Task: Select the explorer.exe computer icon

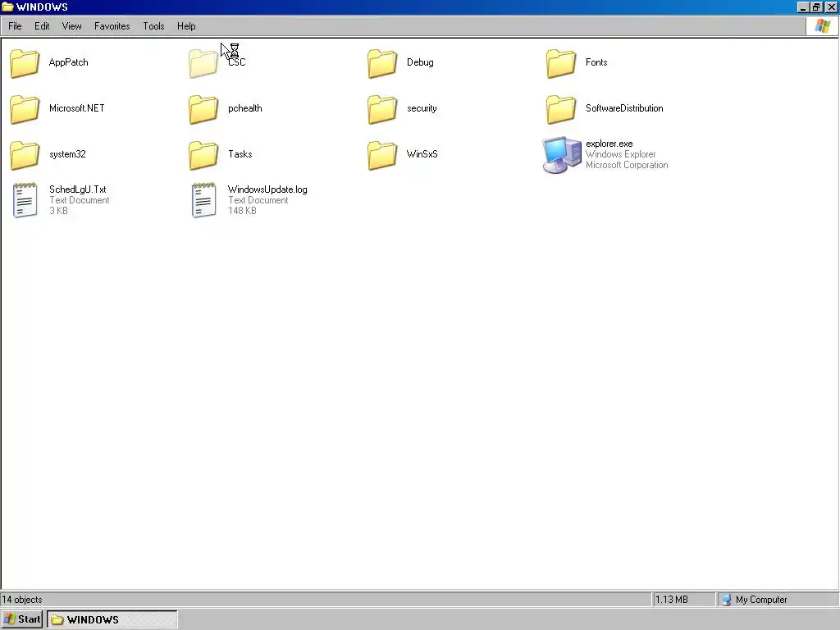Action: [x=561, y=155]
